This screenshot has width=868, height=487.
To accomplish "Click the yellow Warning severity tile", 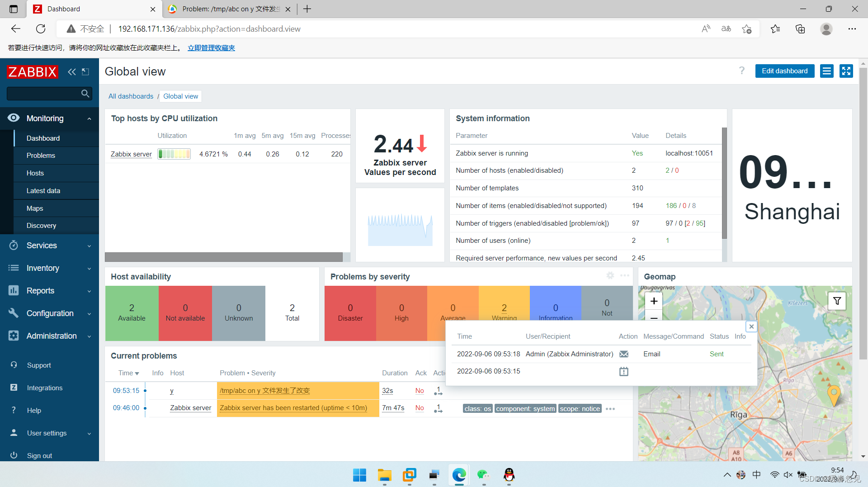I will [504, 303].
